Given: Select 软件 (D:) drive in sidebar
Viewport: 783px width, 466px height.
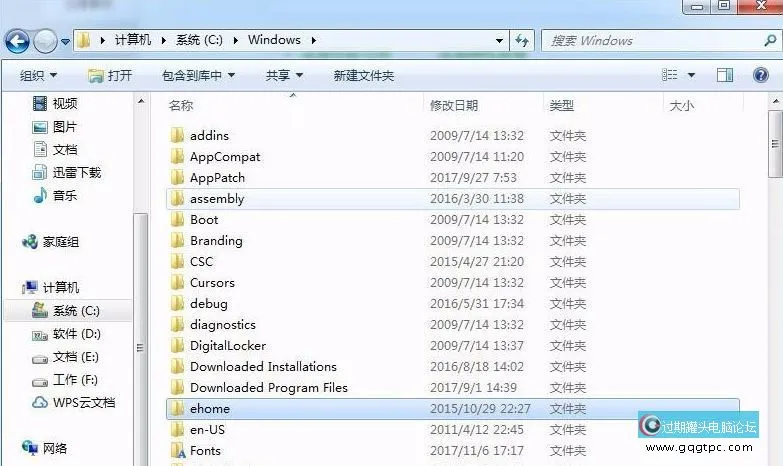Looking at the screenshot, I should click(x=66, y=334).
